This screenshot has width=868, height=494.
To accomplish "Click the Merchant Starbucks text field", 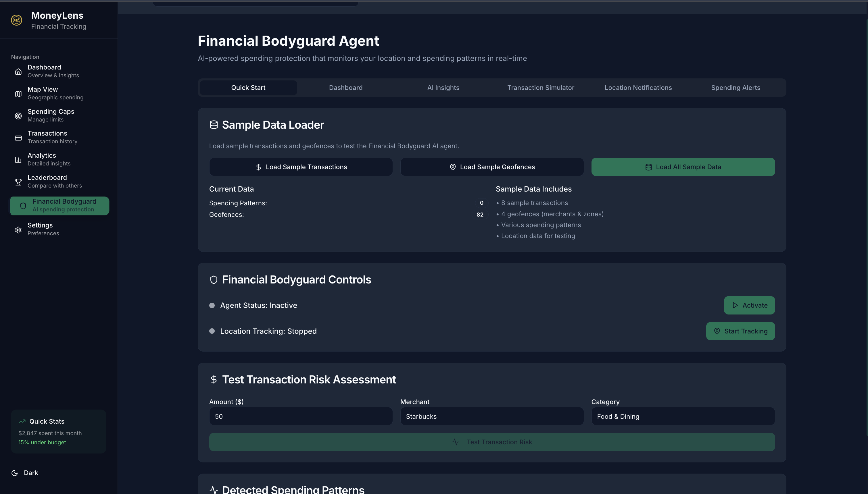I will [491, 416].
